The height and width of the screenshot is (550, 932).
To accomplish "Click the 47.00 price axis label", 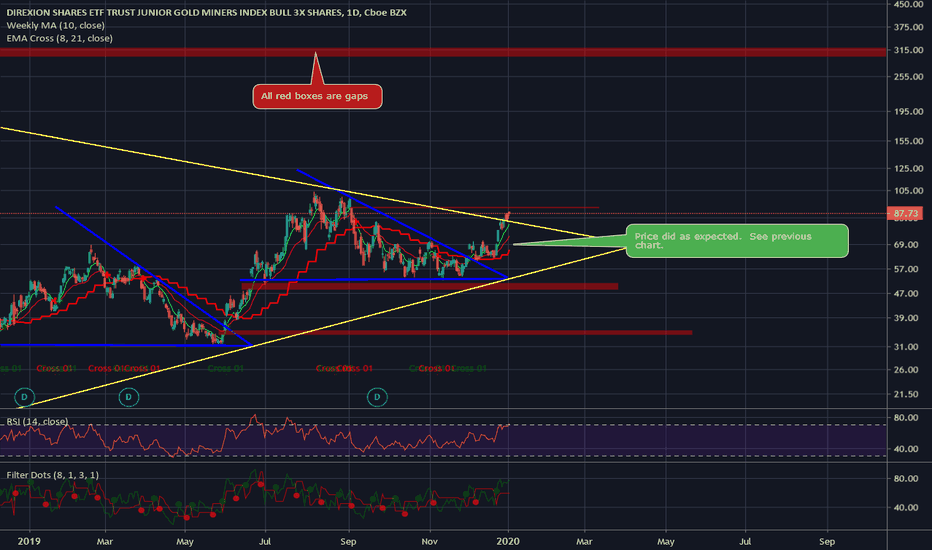I will [908, 294].
